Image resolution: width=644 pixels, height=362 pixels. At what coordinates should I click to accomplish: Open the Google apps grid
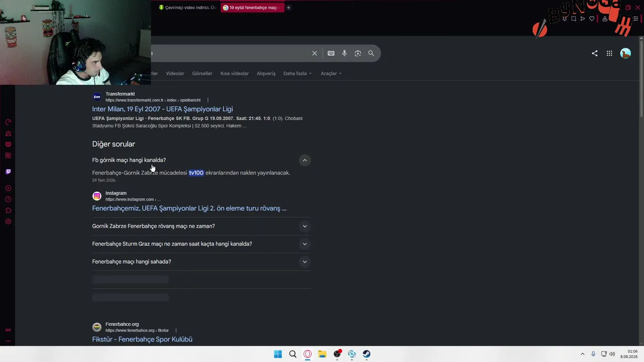click(609, 53)
